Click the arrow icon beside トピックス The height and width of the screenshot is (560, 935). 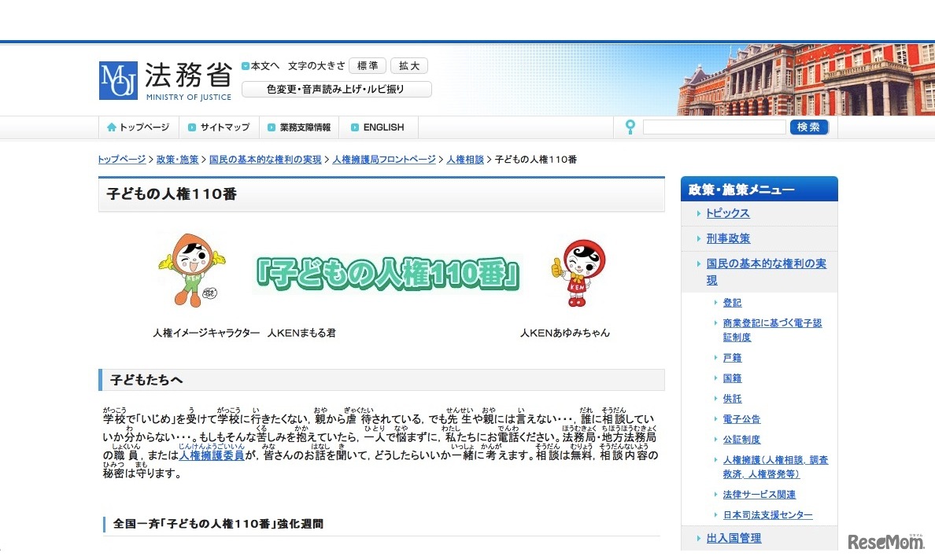pyautogui.click(x=699, y=212)
